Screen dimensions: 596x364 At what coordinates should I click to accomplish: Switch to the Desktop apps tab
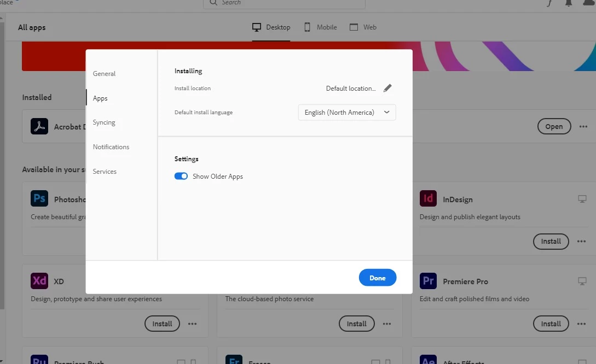[271, 27]
